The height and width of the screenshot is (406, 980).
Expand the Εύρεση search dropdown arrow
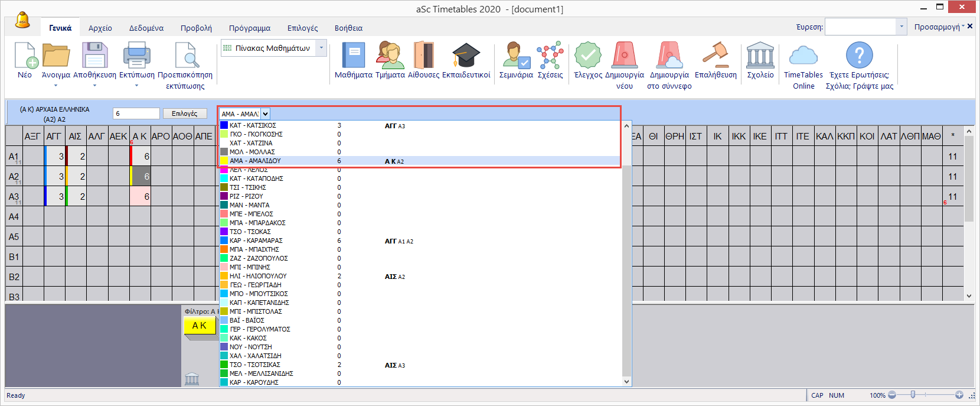pos(901,27)
